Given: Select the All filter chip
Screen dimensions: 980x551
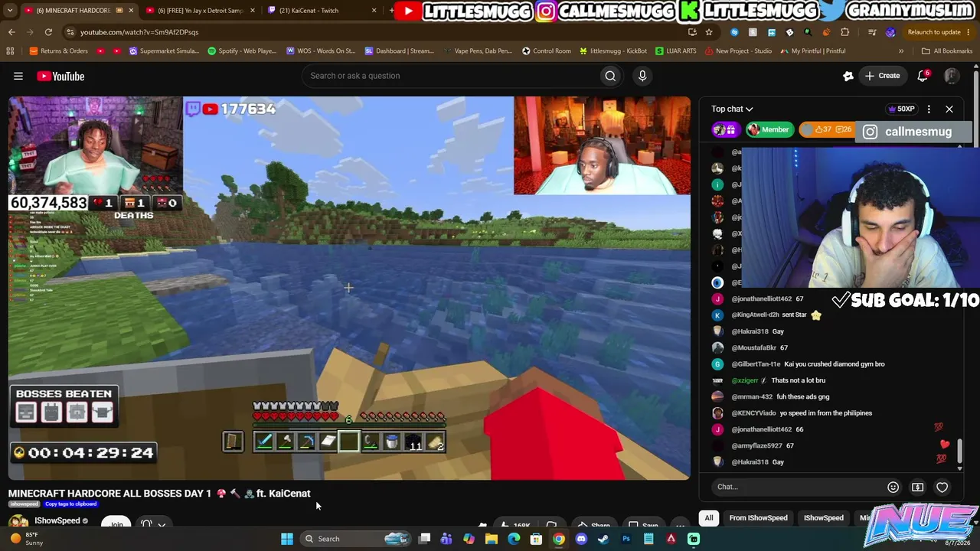Looking at the screenshot, I should pos(709,518).
